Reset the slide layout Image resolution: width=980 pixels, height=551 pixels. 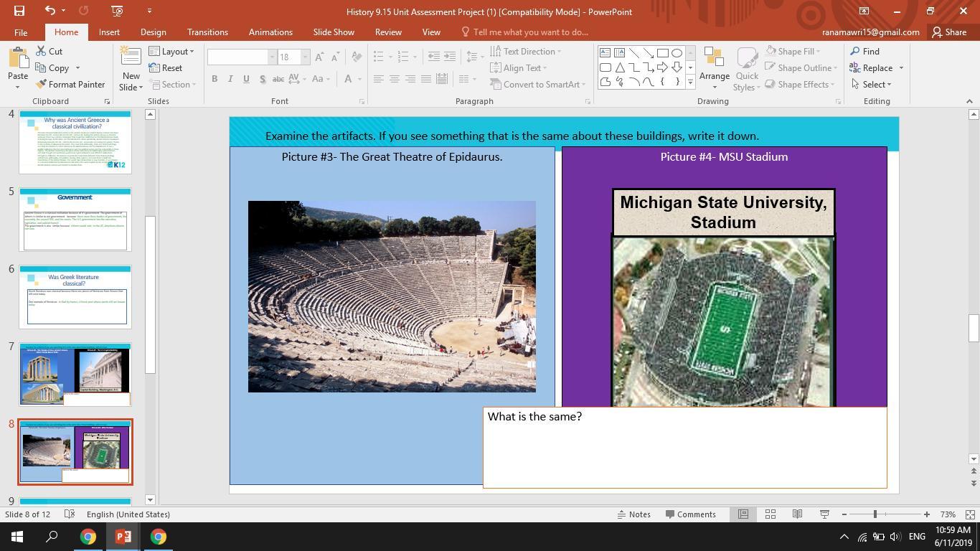pos(166,68)
